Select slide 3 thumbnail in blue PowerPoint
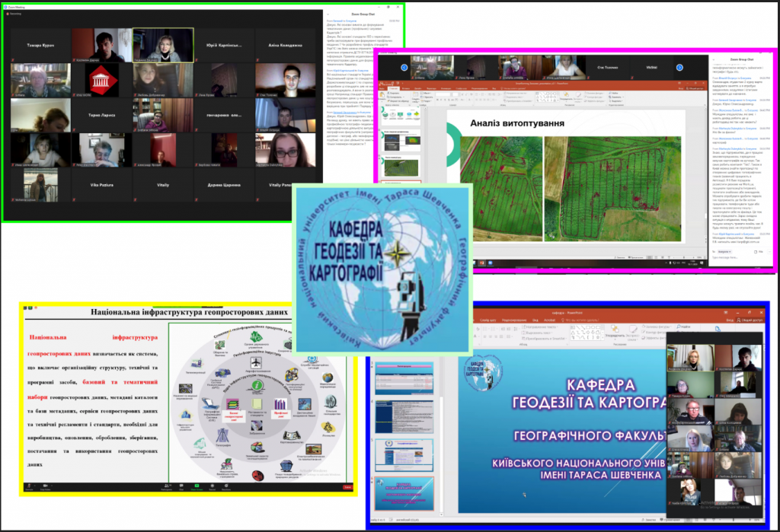The image size is (780, 532). click(x=404, y=379)
